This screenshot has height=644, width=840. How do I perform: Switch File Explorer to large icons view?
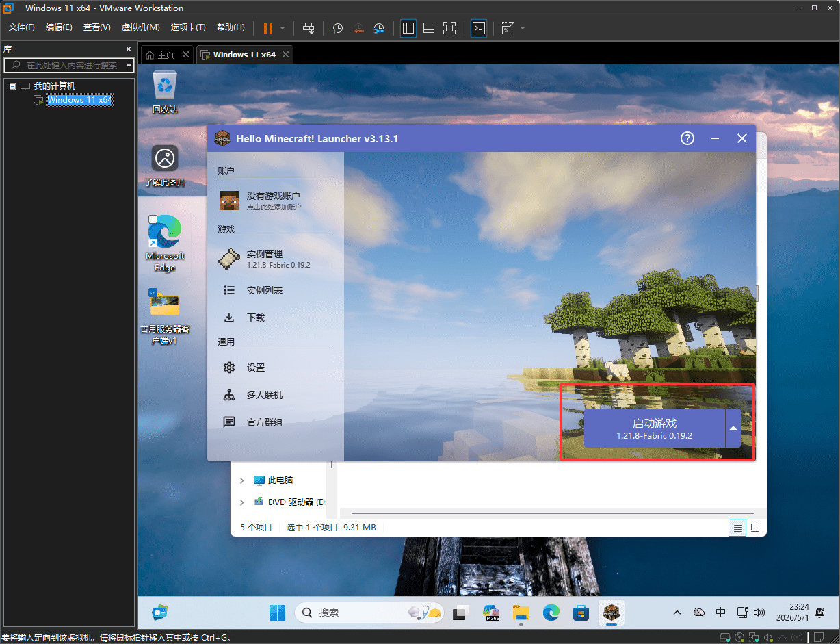point(755,528)
